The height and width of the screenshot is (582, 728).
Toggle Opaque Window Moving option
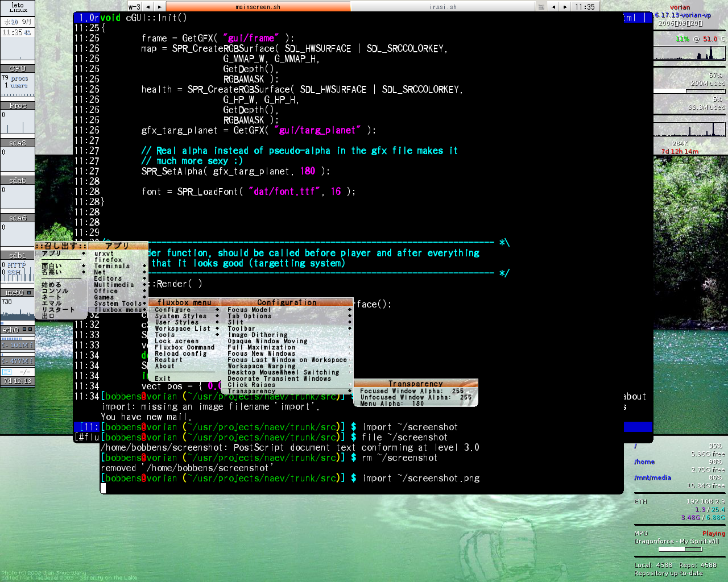click(267, 341)
